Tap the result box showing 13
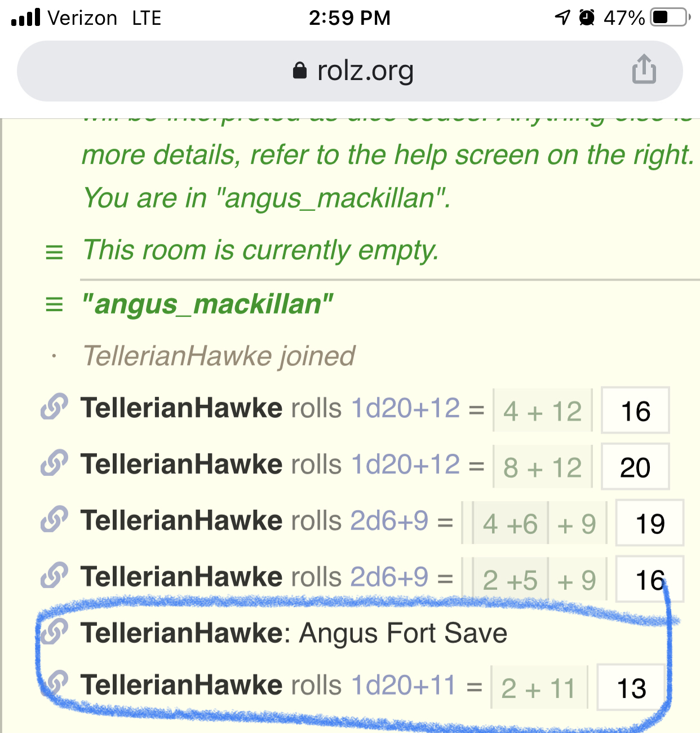700x733 pixels. pos(631,688)
